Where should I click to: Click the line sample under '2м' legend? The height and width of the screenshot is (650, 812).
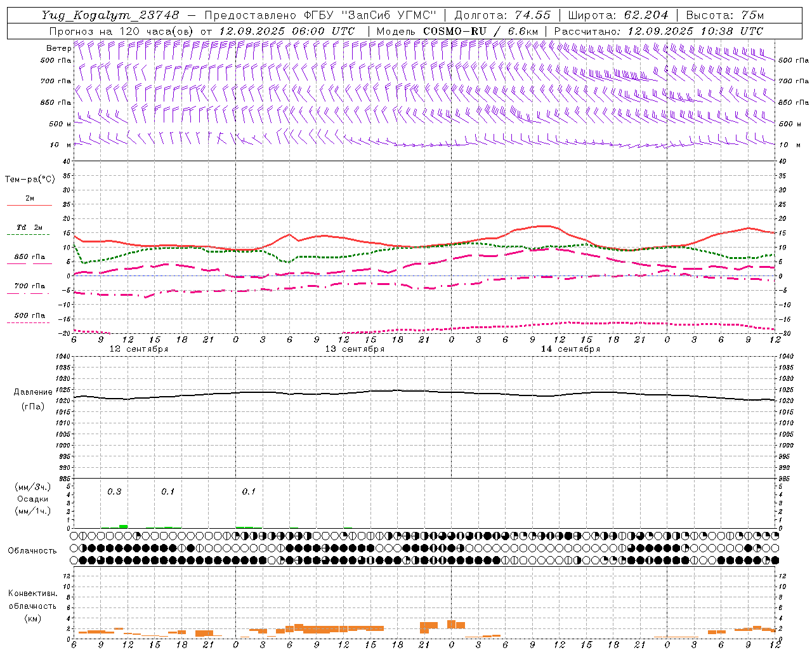29,205
